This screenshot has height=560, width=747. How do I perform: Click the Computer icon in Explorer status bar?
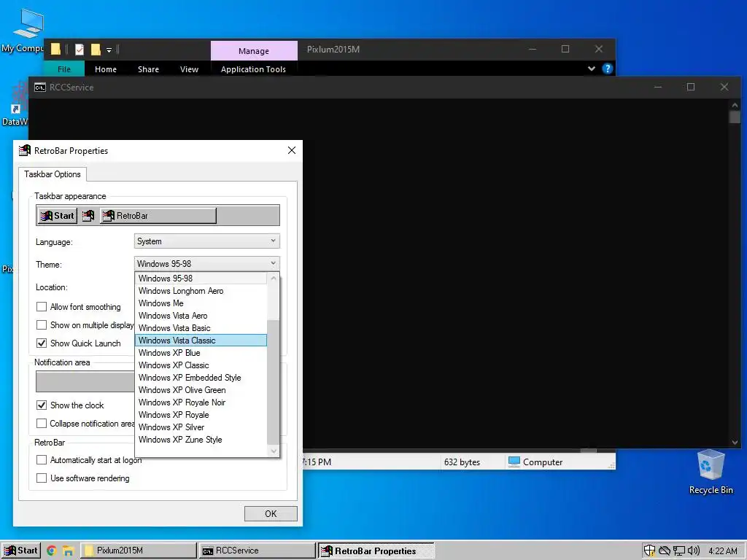514,462
